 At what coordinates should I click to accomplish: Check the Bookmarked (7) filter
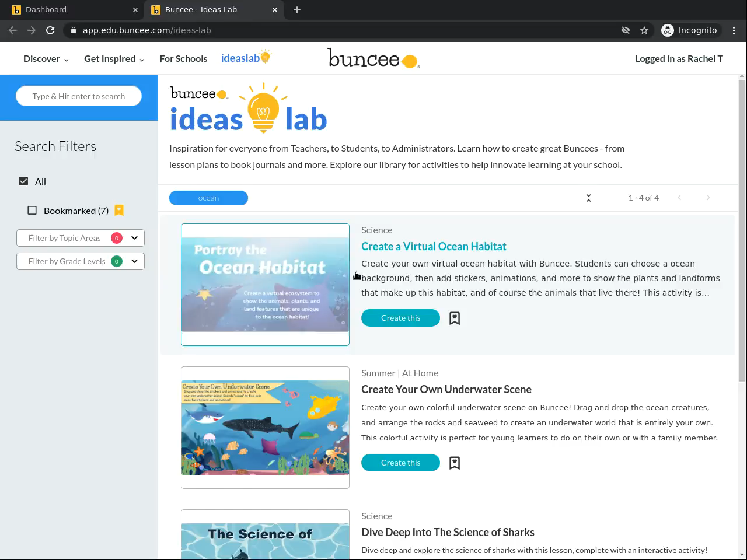[x=32, y=211]
